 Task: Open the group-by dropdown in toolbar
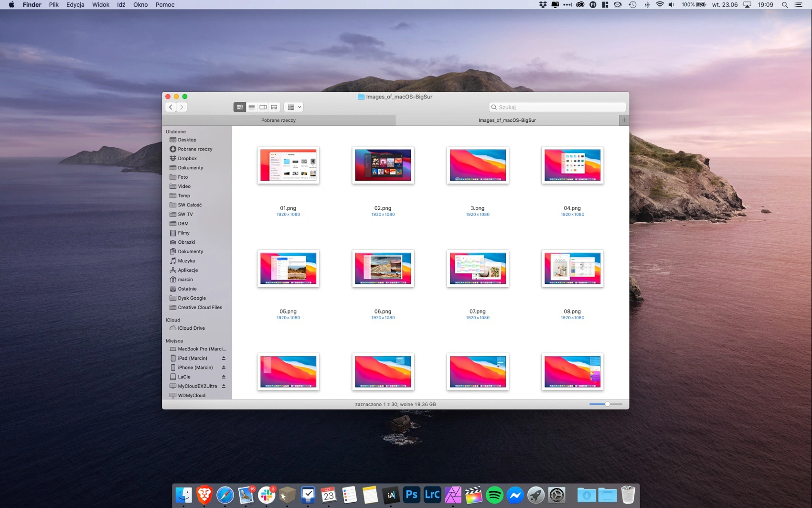click(294, 107)
